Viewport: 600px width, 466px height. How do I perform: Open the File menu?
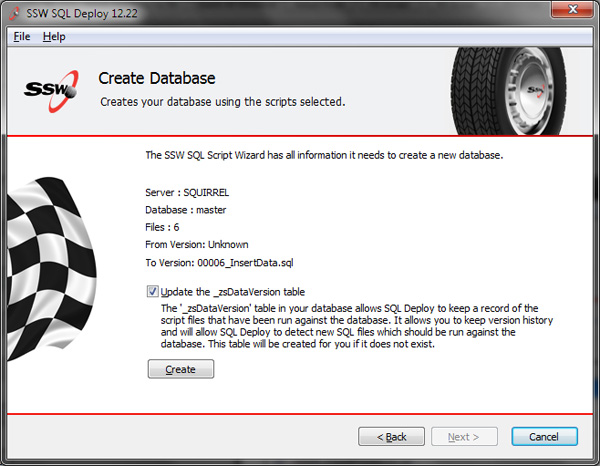tap(22, 37)
